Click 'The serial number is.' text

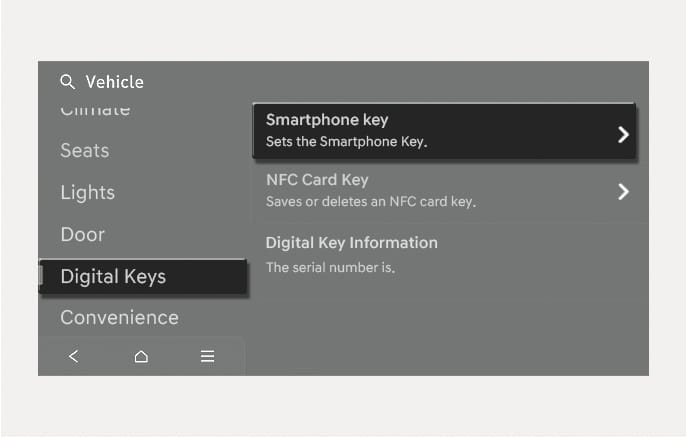(x=330, y=268)
